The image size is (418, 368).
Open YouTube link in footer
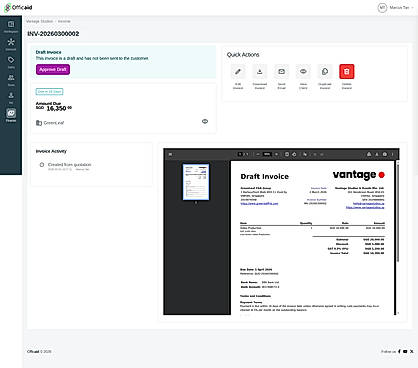tap(405, 351)
